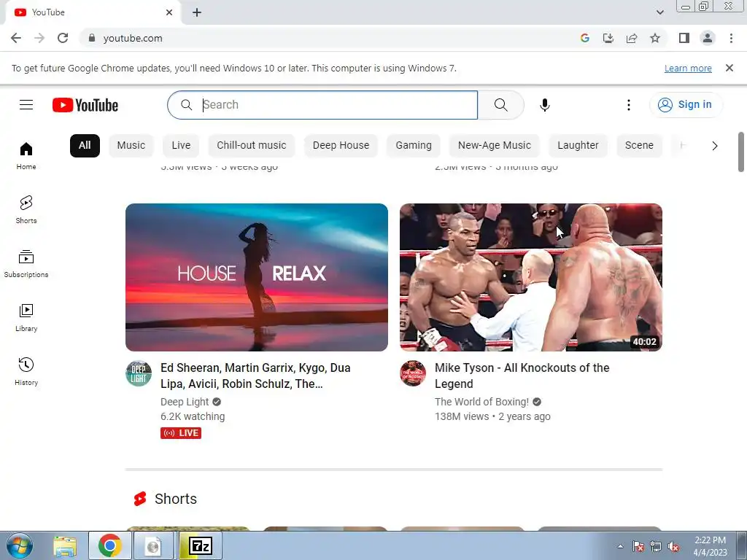Open History in the sidebar
This screenshot has width=747, height=560.
(26, 371)
